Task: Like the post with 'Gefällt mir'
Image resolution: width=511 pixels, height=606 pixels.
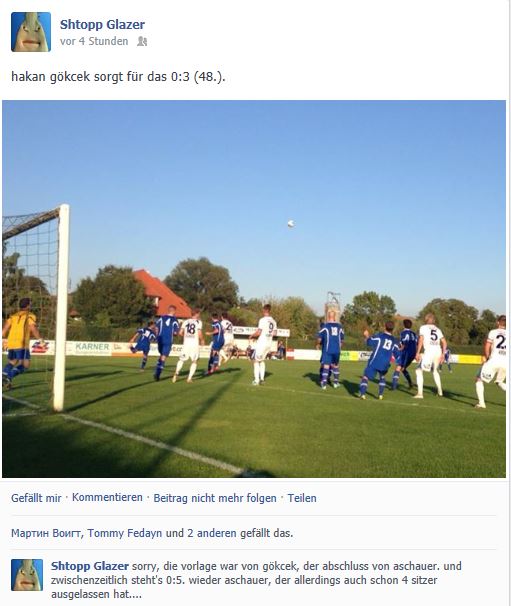Action: coord(36,498)
